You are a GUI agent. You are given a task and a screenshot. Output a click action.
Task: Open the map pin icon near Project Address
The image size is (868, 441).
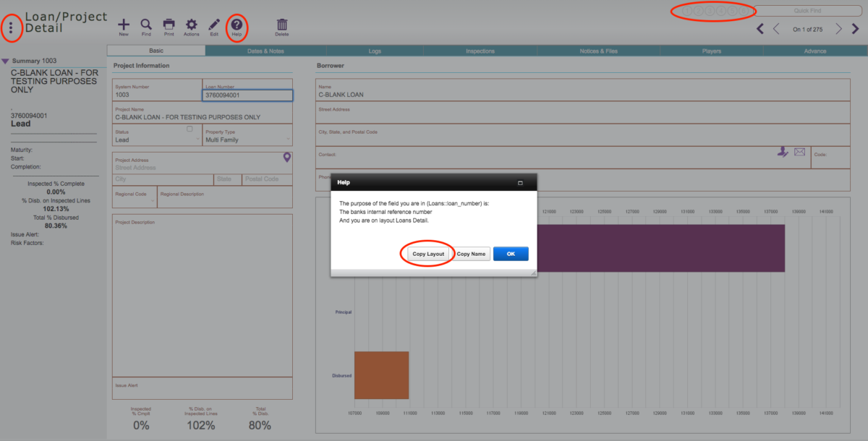pyautogui.click(x=286, y=157)
